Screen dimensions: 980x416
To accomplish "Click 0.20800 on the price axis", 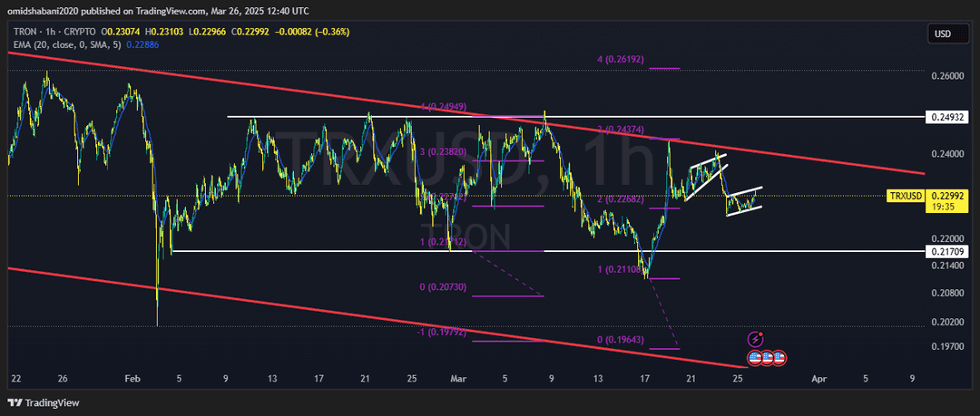I will pyautogui.click(x=946, y=293).
